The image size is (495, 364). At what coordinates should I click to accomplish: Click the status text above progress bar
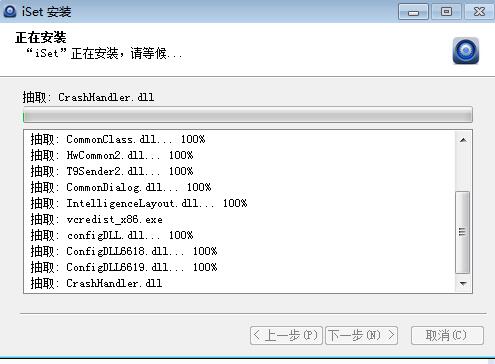tap(88, 97)
